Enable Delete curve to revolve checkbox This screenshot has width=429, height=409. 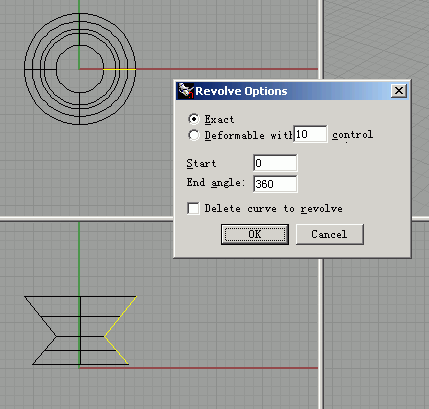click(193, 209)
